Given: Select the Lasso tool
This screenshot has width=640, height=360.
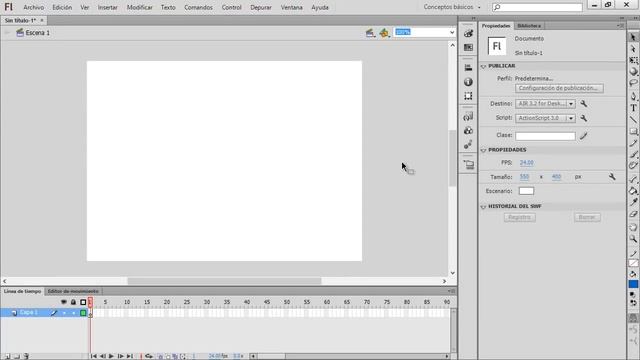Looking at the screenshot, I should (x=633, y=82).
